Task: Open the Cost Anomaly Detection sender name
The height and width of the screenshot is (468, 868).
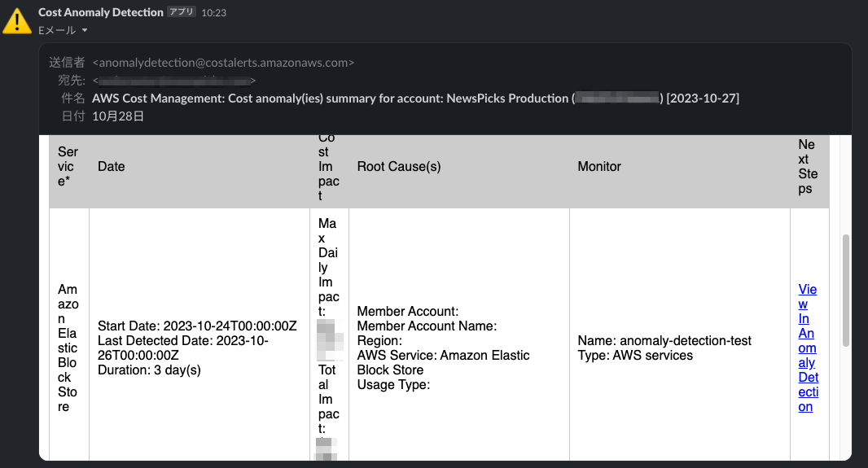Action: (x=101, y=12)
